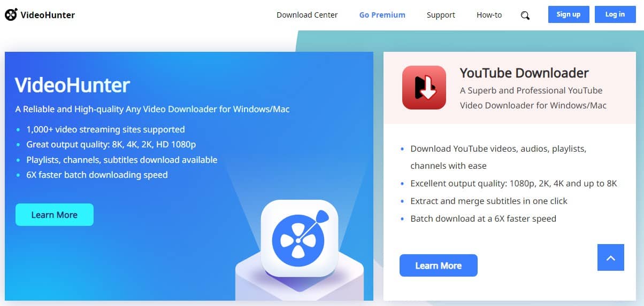The height and width of the screenshot is (306, 644).
Task: Select '1,000+ video streaming sites supported' text
Action: tap(105, 129)
